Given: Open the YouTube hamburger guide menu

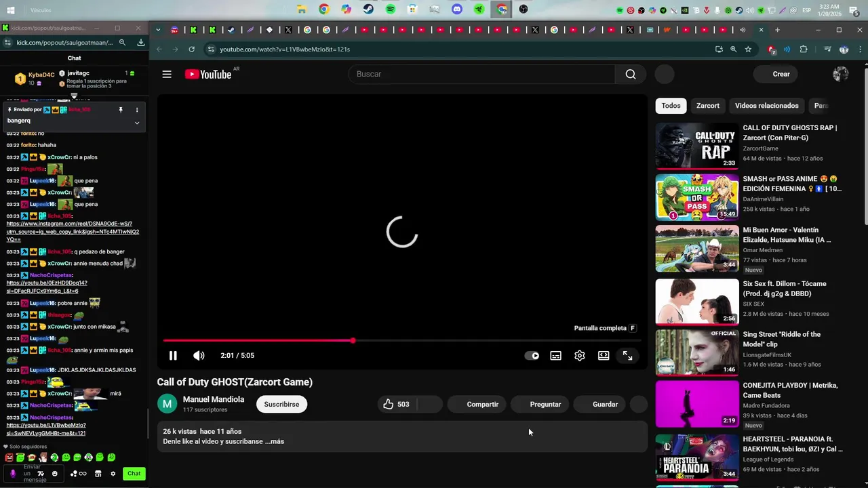Looking at the screenshot, I should click(x=167, y=74).
